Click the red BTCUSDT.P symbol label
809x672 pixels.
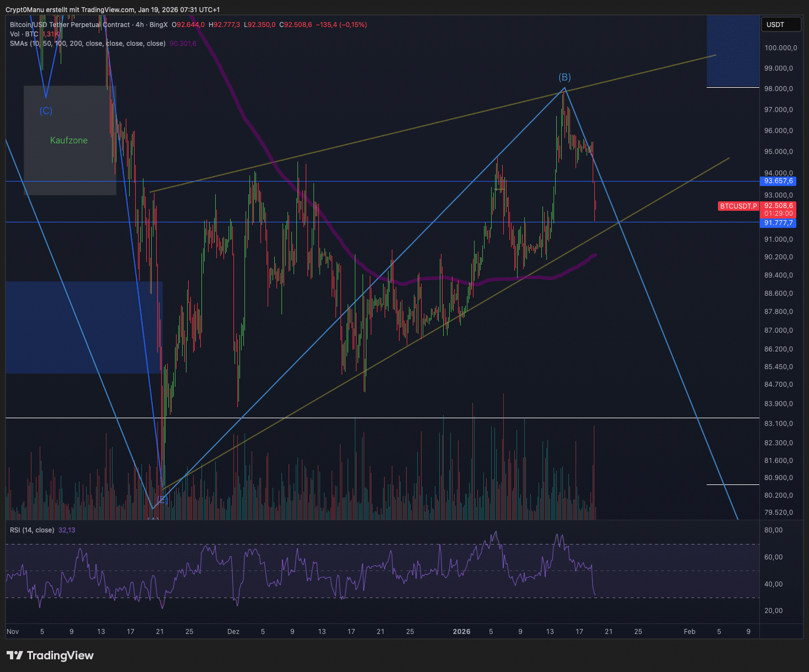tap(738, 206)
